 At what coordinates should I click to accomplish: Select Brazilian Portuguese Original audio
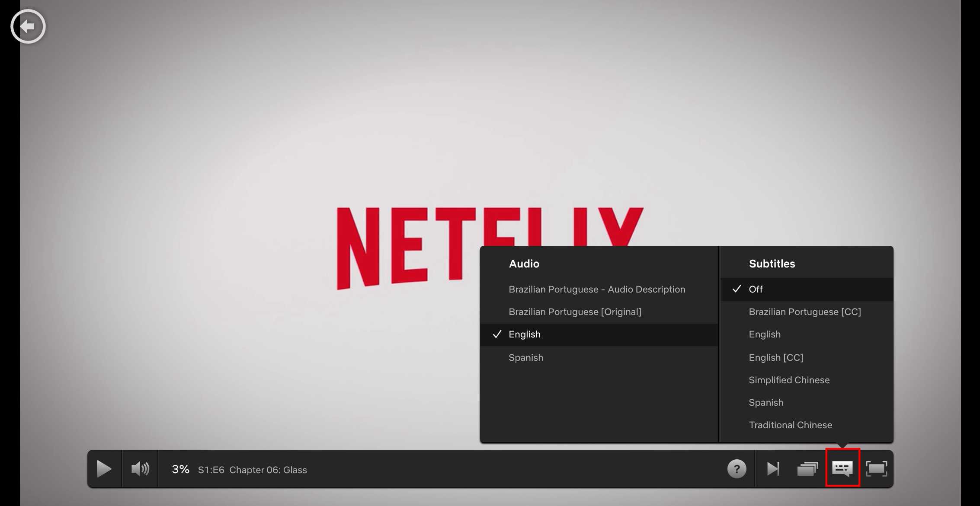575,312
